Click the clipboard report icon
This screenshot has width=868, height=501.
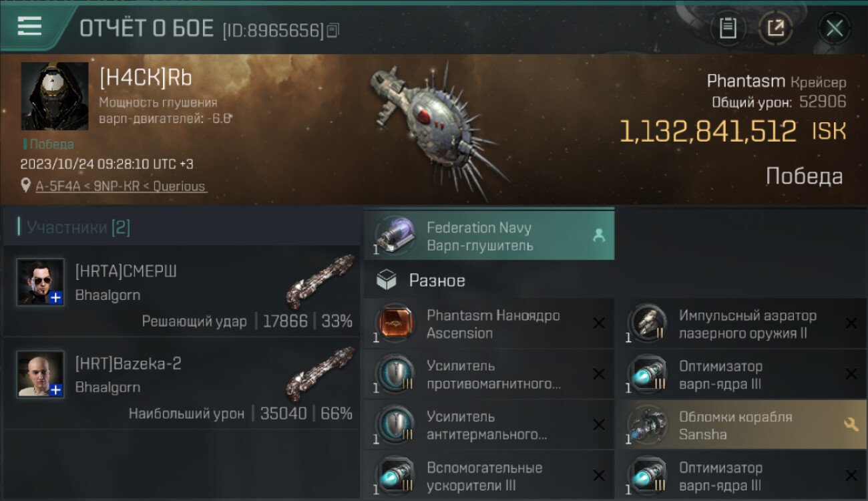728,28
